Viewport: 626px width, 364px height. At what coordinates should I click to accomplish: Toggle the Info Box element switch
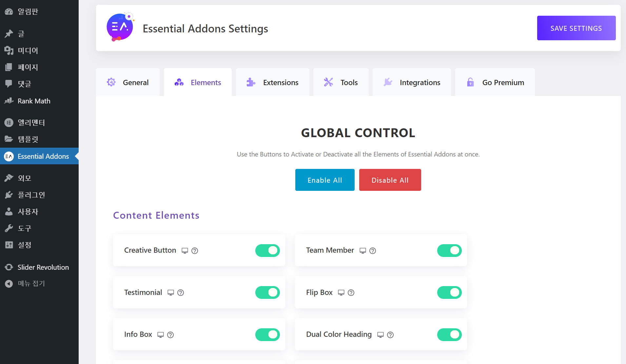coord(267,335)
